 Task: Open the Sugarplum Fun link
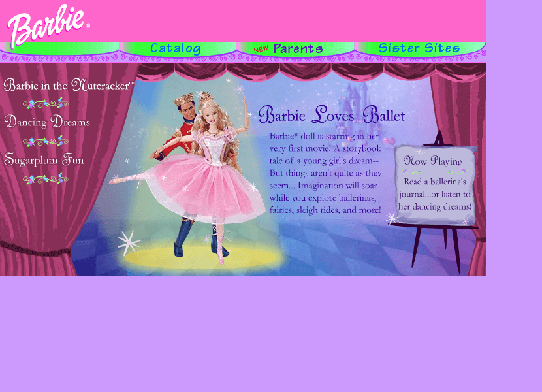(44, 159)
